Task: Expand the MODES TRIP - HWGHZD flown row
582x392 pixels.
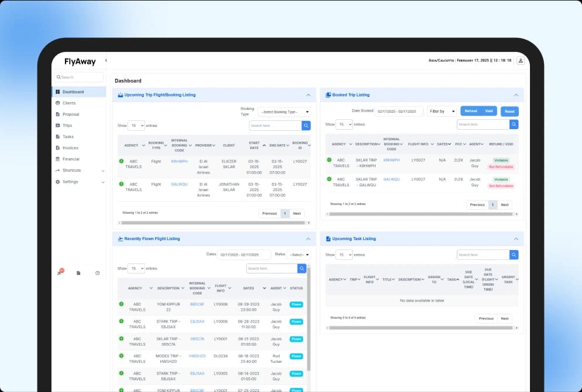Action: pyautogui.click(x=122, y=356)
